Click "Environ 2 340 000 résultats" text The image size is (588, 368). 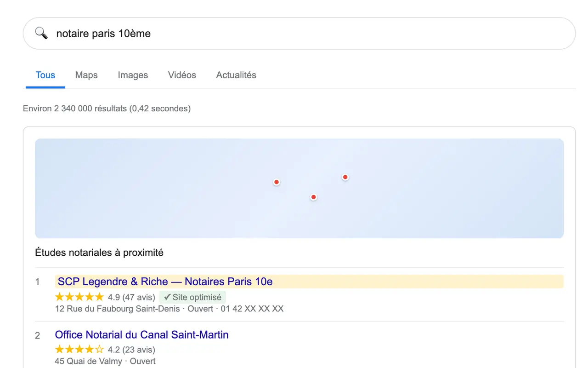[74, 109]
